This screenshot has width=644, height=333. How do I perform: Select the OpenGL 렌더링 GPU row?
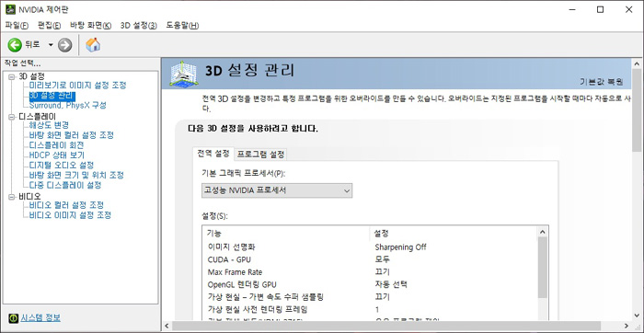point(370,284)
